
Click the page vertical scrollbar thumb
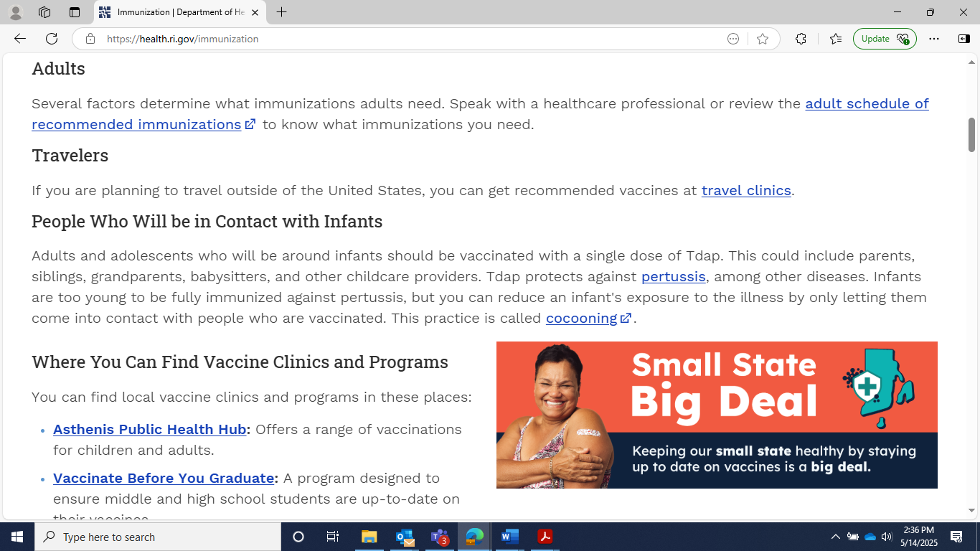(972, 134)
